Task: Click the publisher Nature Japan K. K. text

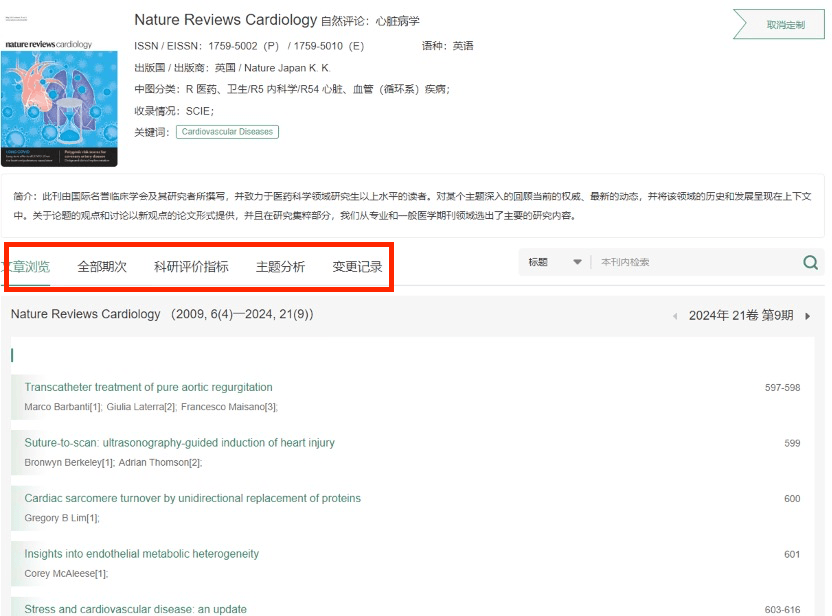Action: coord(287,68)
